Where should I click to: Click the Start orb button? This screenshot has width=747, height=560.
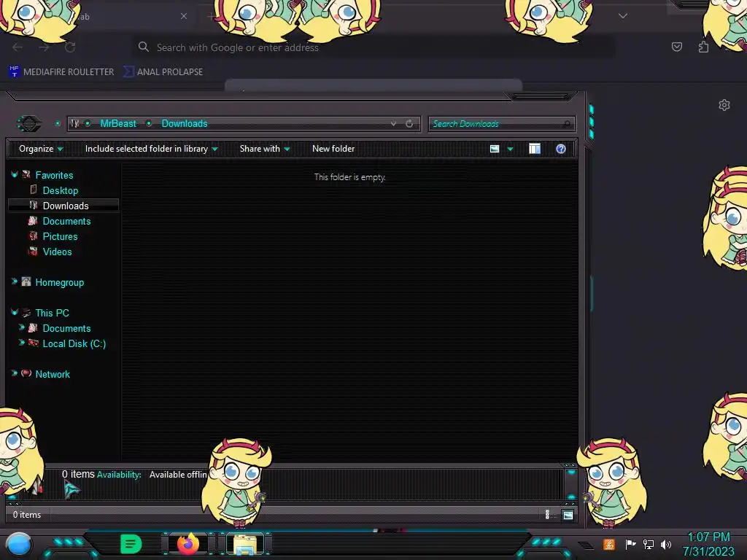coord(19,544)
